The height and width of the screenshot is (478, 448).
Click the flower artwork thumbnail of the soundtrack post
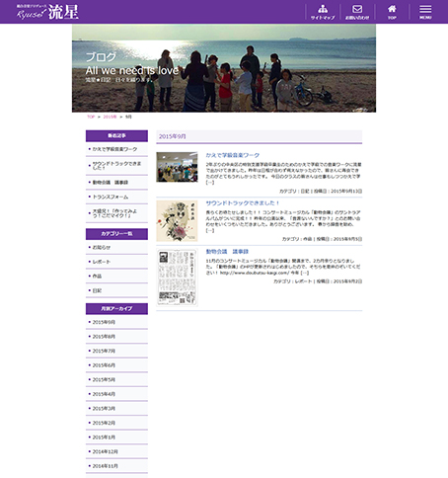pos(177,221)
